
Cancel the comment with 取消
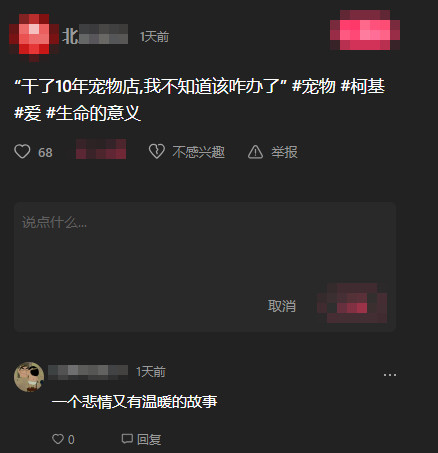[x=282, y=306]
